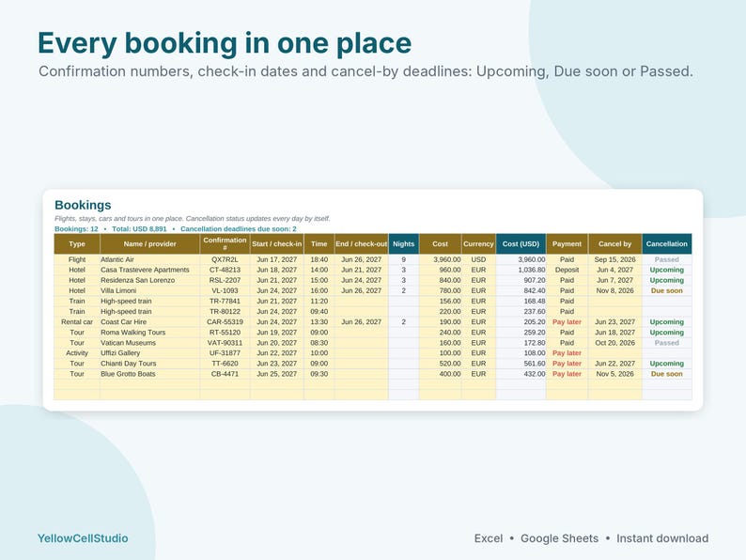Select confirmation number VL-1093
The width and height of the screenshot is (746, 560).
225,290
